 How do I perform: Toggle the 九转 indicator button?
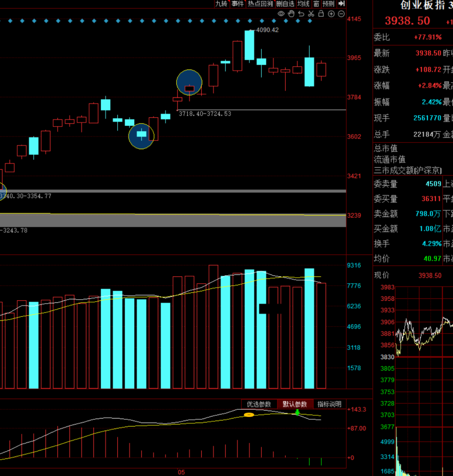(221, 4)
